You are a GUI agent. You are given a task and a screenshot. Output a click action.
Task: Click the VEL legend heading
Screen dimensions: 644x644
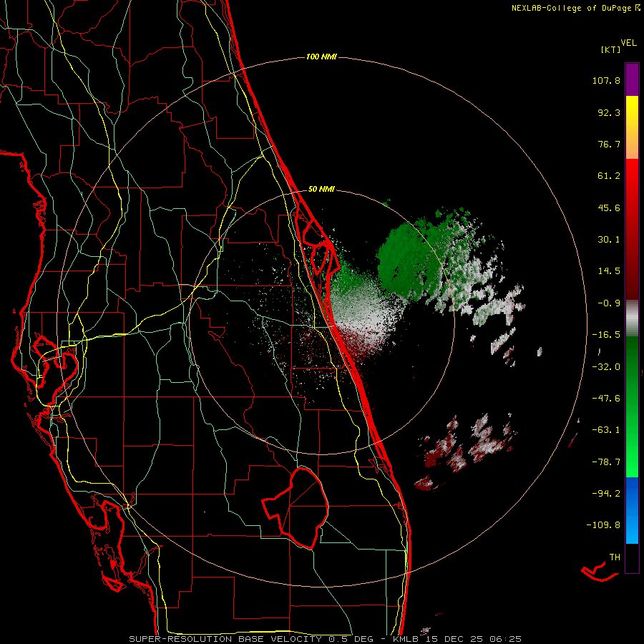pos(628,43)
